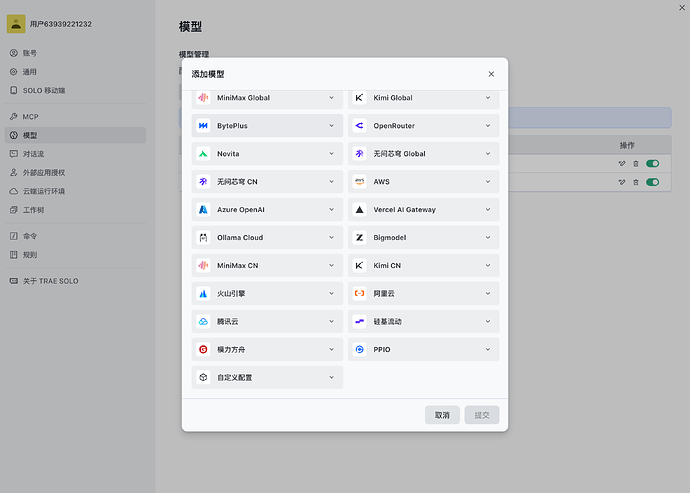Expand the AWS dropdown arrow
The width and height of the screenshot is (690, 493).
click(x=488, y=182)
